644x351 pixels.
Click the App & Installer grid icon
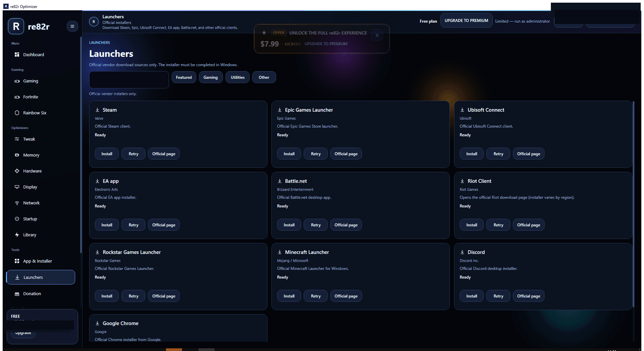(17, 261)
